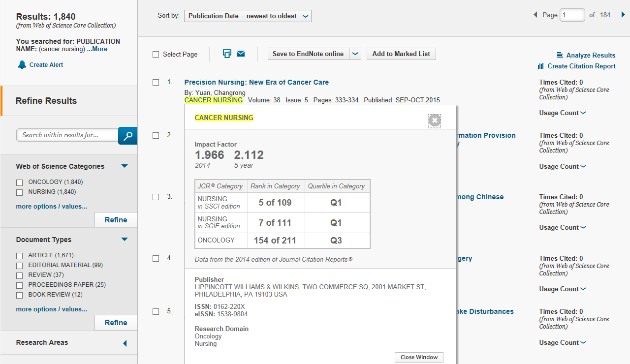This screenshot has width=630, height=364.
Task: Check the box for result 2
Action: coord(156,136)
